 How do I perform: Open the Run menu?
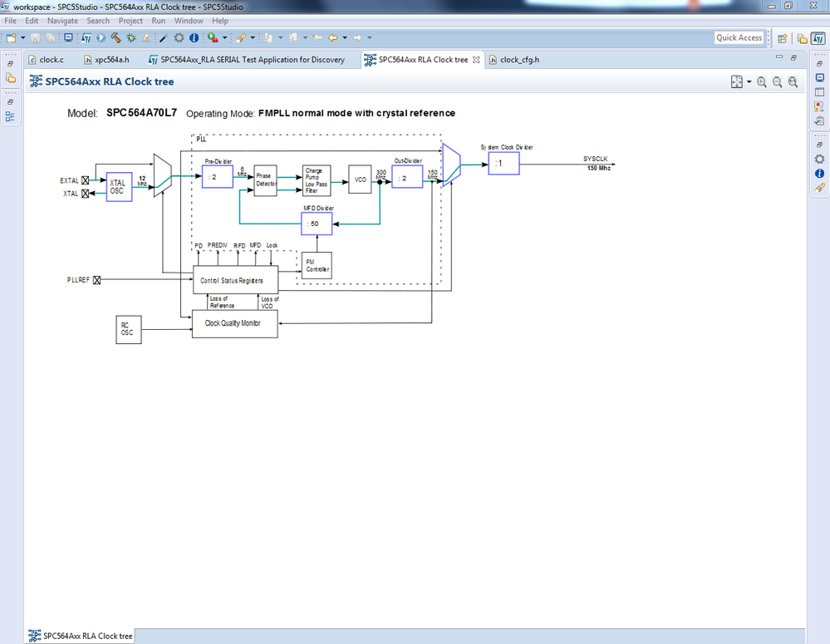pos(158,21)
